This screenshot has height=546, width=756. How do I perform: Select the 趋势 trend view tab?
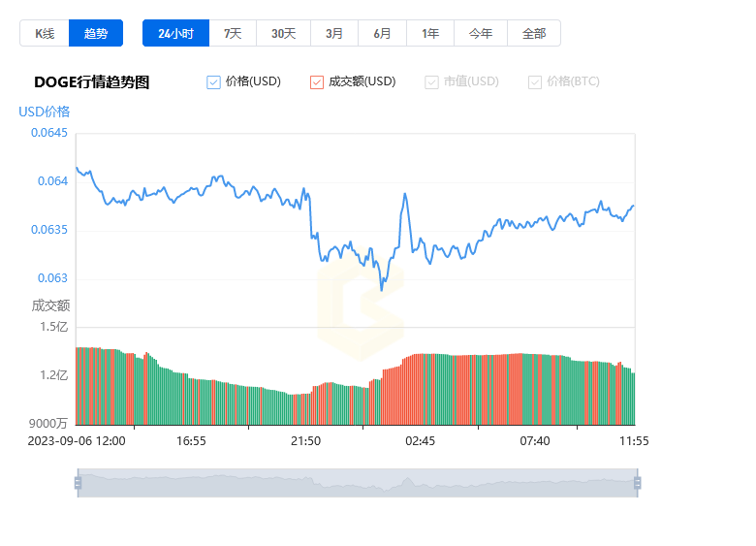96,33
